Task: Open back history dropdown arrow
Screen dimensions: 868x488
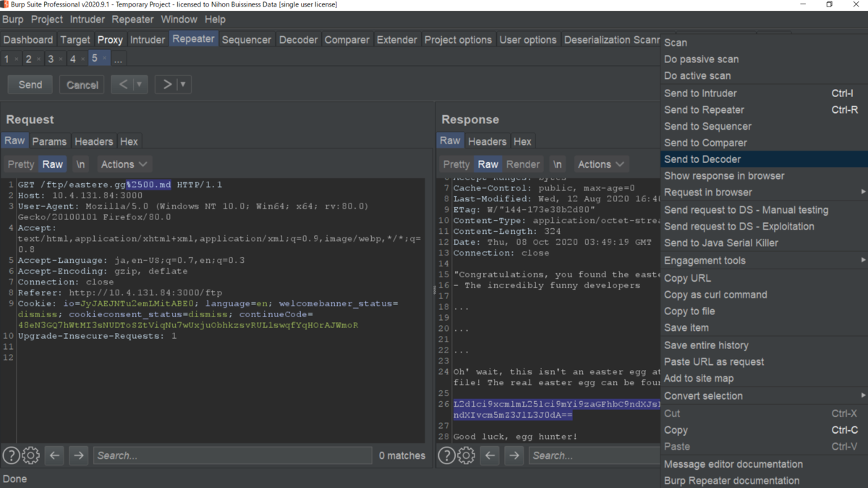Action: click(x=140, y=85)
